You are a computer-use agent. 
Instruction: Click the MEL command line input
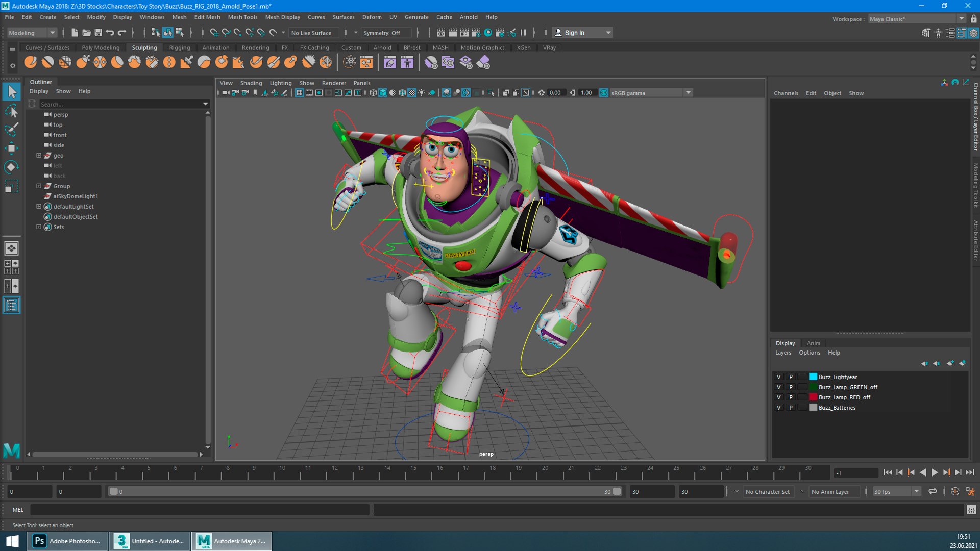200,510
